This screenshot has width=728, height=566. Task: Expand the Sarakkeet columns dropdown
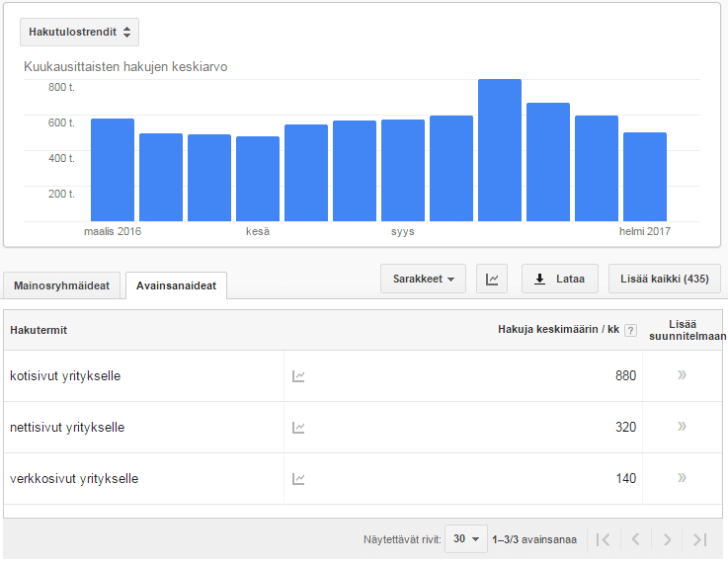pyautogui.click(x=423, y=280)
